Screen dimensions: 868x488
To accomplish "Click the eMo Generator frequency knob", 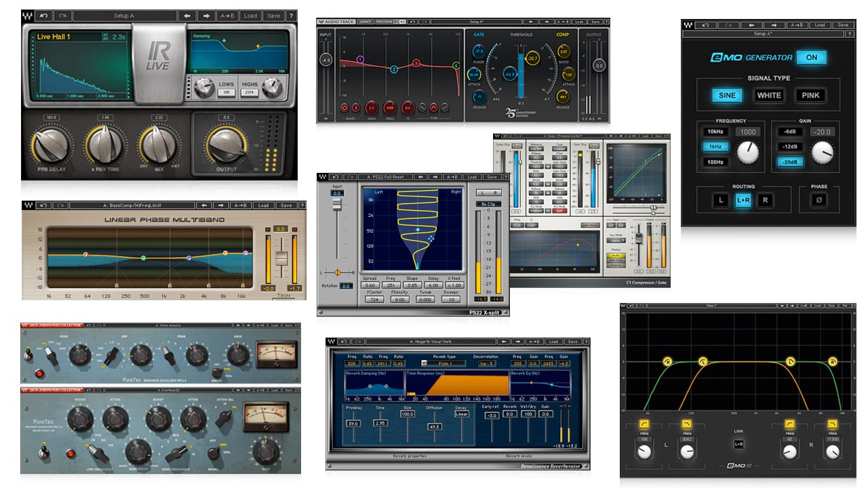I will tap(748, 152).
